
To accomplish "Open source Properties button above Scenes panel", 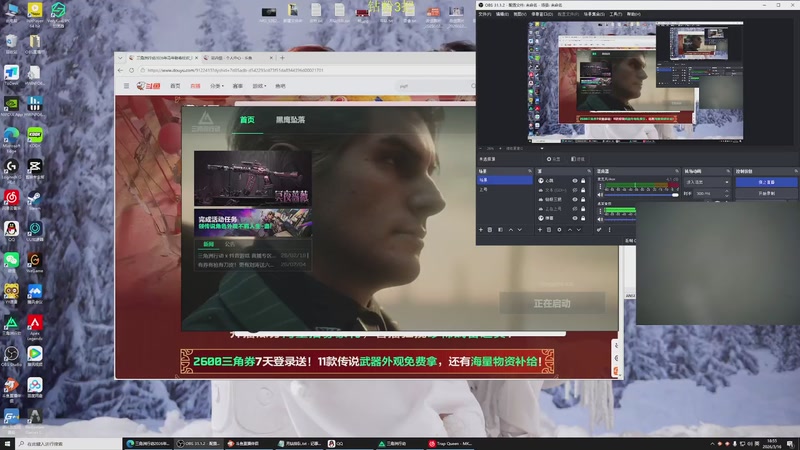I will pos(554,159).
